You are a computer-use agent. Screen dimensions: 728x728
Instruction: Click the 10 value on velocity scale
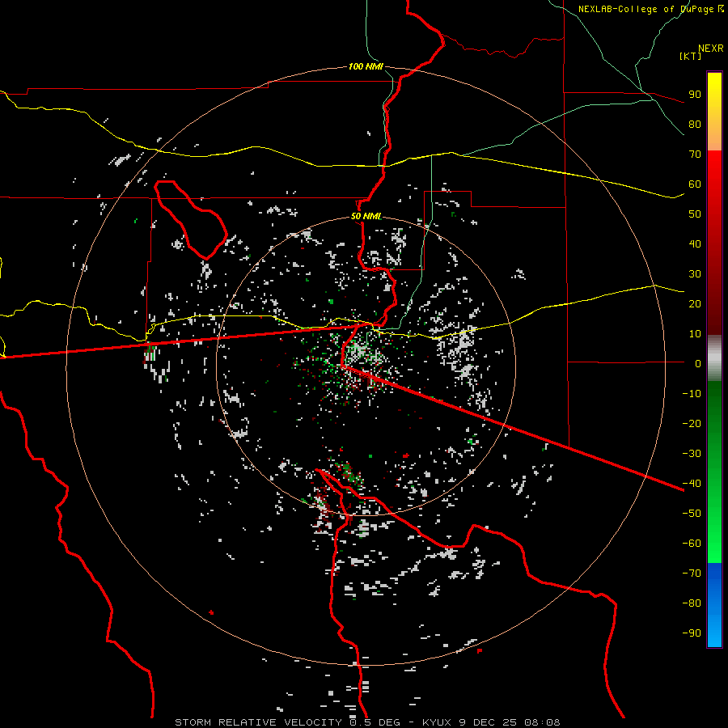coord(695,334)
